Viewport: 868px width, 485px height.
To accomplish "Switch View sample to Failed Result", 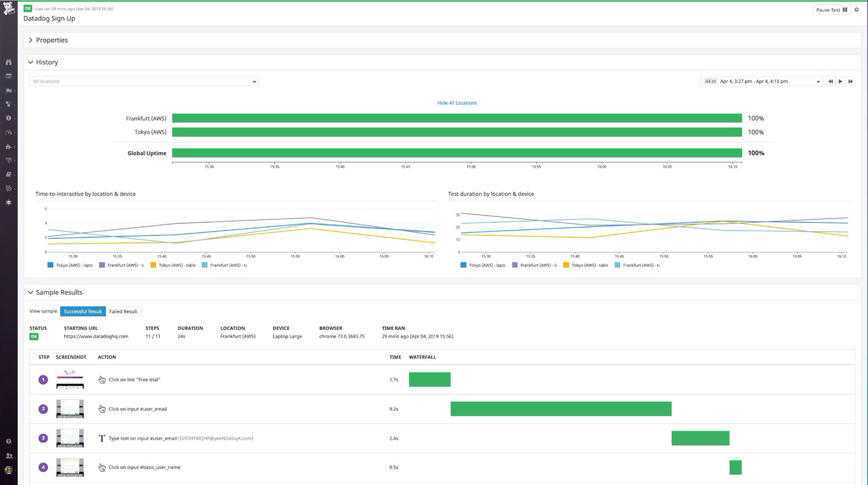I will [x=123, y=311].
